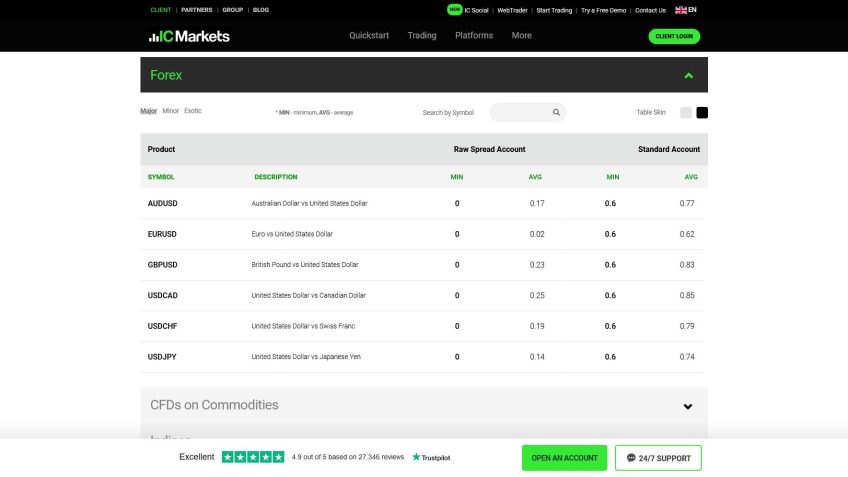Switch to the Exotic forex tab
The image size is (848, 477).
click(x=193, y=111)
